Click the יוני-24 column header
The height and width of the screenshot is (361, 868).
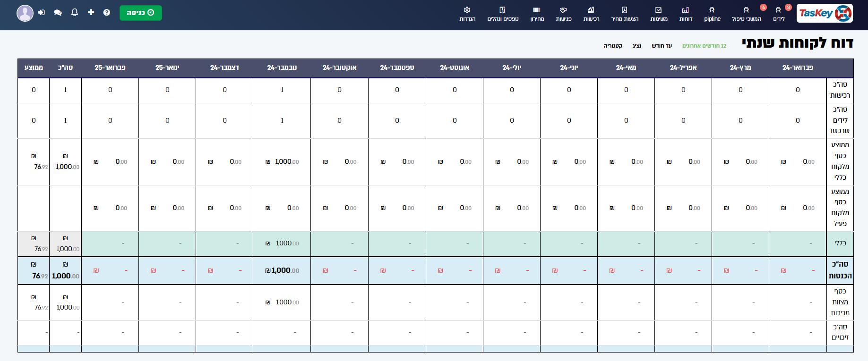pyautogui.click(x=569, y=68)
